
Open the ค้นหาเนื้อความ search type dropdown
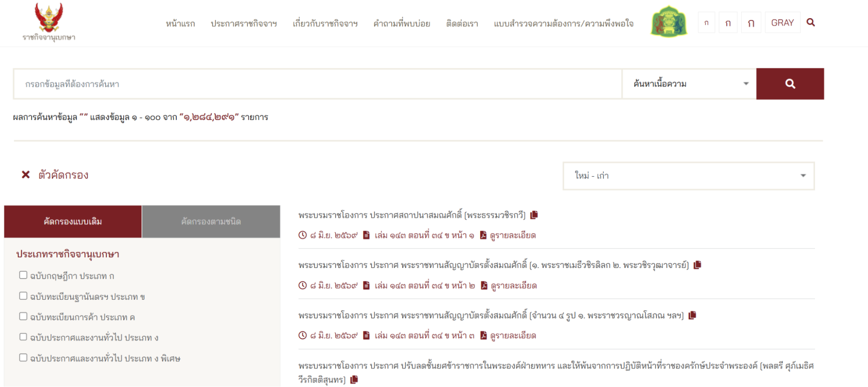[x=690, y=84]
